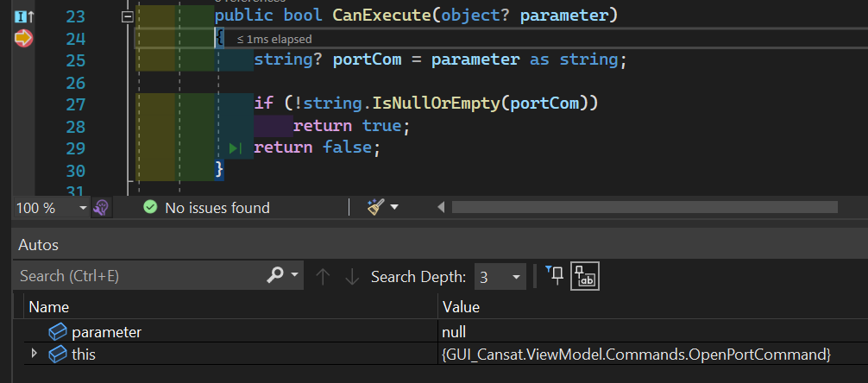The width and height of the screenshot is (868, 383).
Task: Click the breakpoint current-statement arrow on line 24
Action: pos(23,38)
